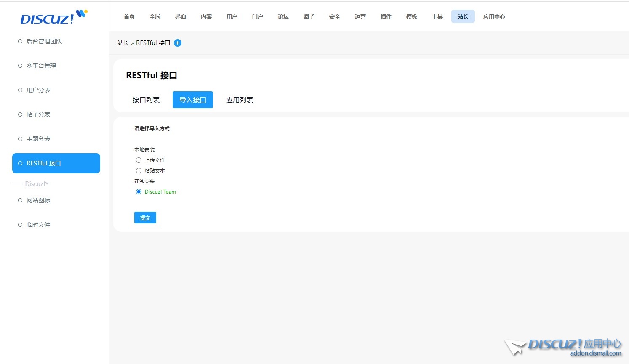Click the 导入接口 tab
The height and width of the screenshot is (364, 629).
(193, 100)
